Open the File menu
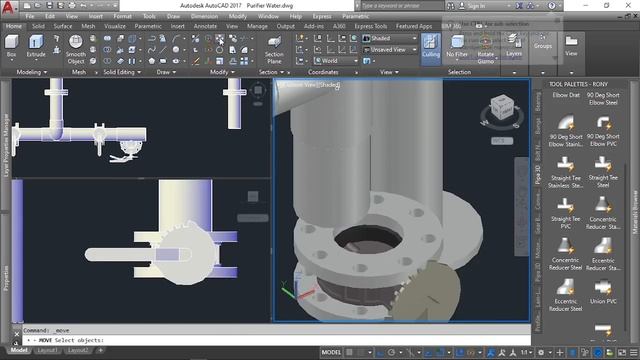The height and width of the screenshot is (360, 640). [x=30, y=16]
